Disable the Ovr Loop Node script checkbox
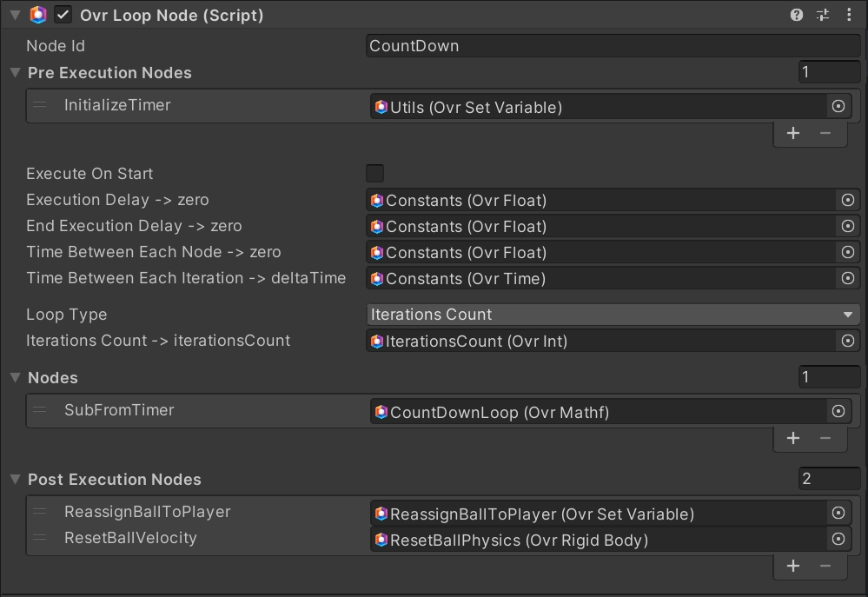 pyautogui.click(x=63, y=15)
